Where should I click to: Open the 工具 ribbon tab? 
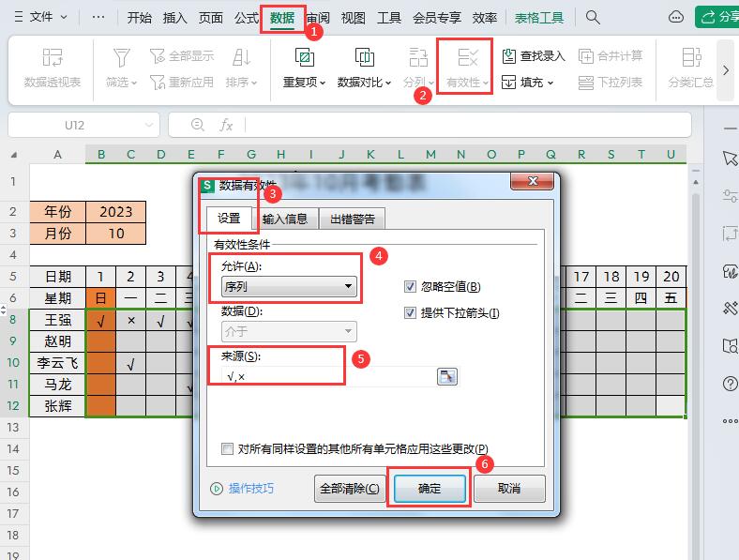[389, 18]
